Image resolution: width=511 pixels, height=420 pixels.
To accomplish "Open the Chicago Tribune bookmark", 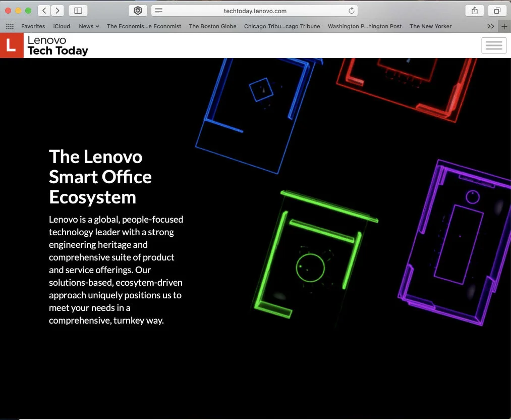I will coord(282,26).
